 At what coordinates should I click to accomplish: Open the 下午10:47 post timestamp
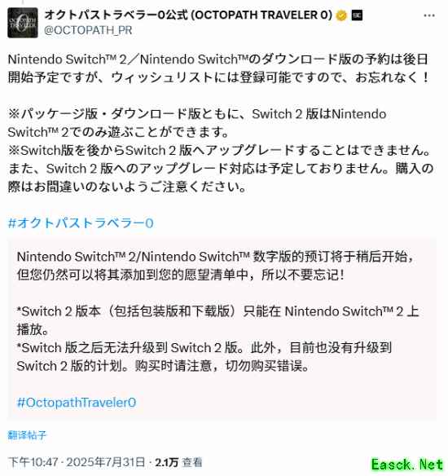33,462
